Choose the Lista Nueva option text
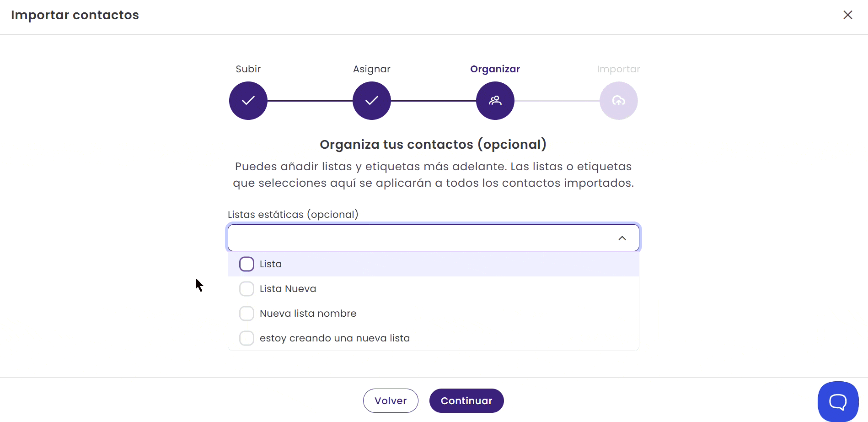This screenshot has width=868, height=422. point(288,289)
